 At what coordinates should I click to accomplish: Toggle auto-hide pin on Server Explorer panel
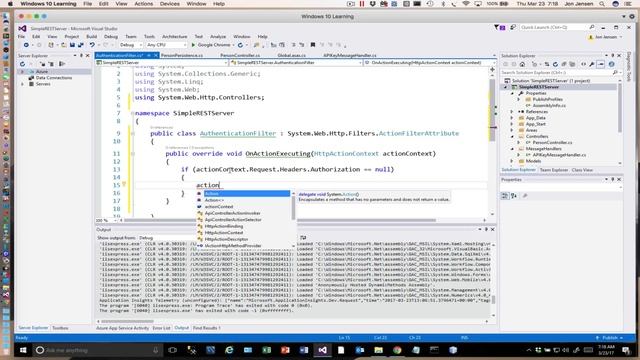(81, 56)
